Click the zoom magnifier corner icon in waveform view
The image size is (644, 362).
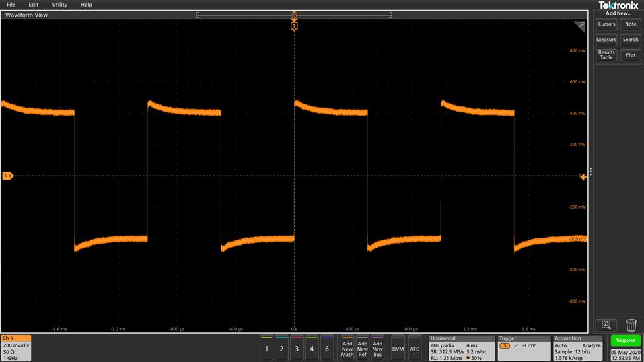pos(579,26)
